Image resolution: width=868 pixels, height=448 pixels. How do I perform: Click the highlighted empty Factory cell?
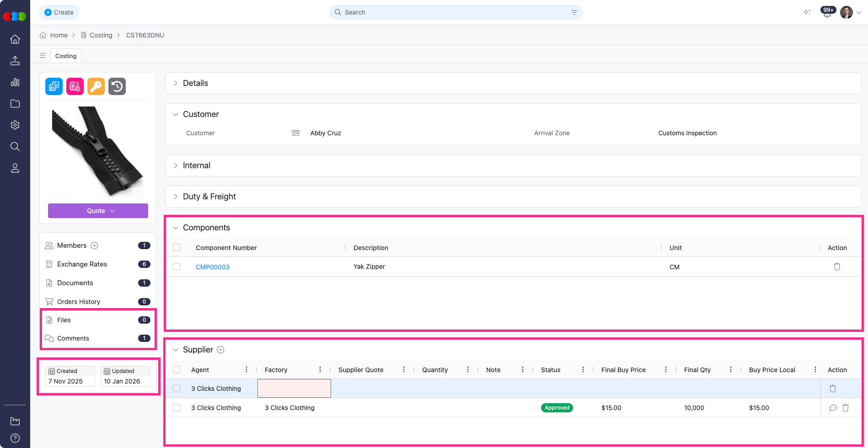(x=294, y=389)
